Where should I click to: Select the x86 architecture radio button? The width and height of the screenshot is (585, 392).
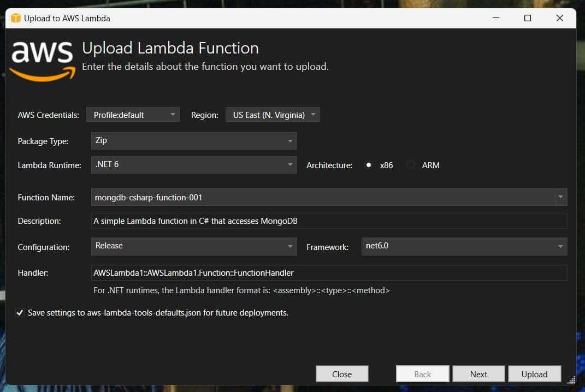pyautogui.click(x=369, y=165)
